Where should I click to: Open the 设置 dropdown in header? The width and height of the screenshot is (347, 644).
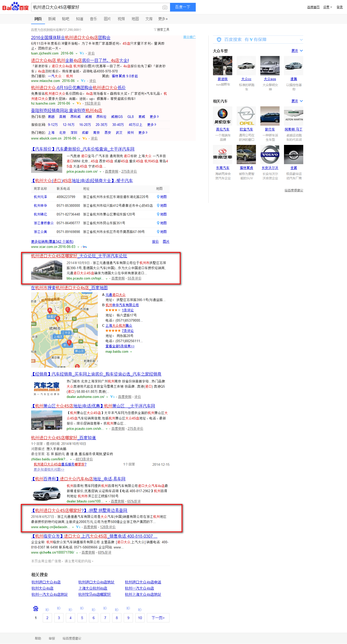click(x=327, y=7)
